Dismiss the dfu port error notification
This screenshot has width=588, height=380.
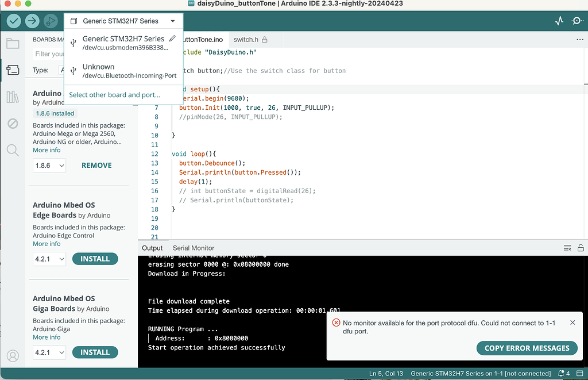(x=572, y=323)
